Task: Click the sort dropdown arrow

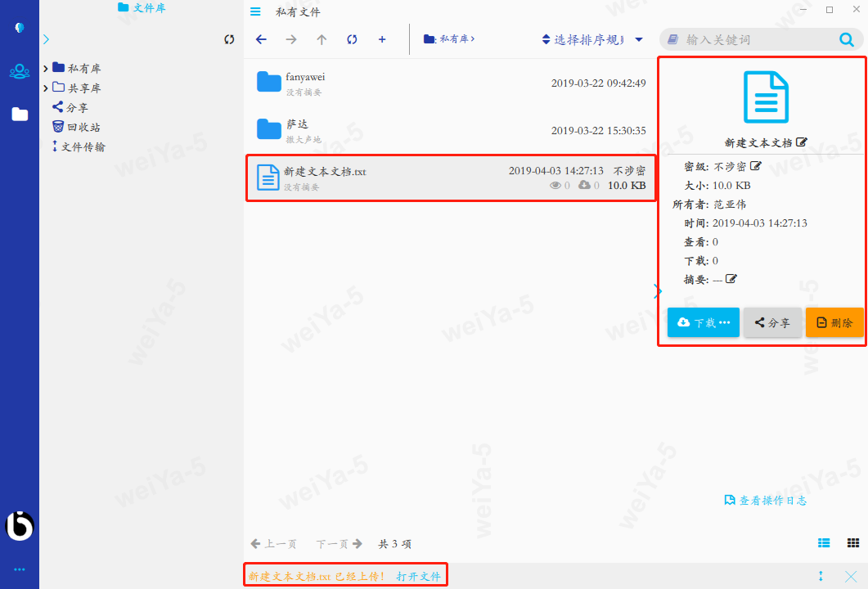Action: 639,39
